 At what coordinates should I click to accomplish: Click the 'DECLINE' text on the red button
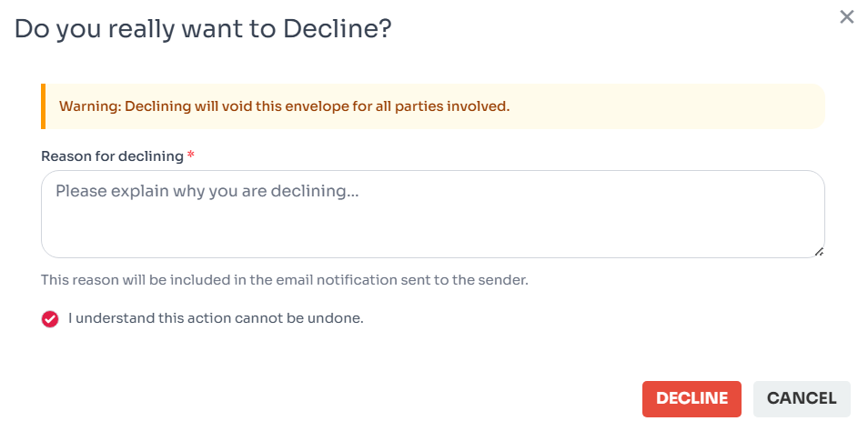[691, 398]
